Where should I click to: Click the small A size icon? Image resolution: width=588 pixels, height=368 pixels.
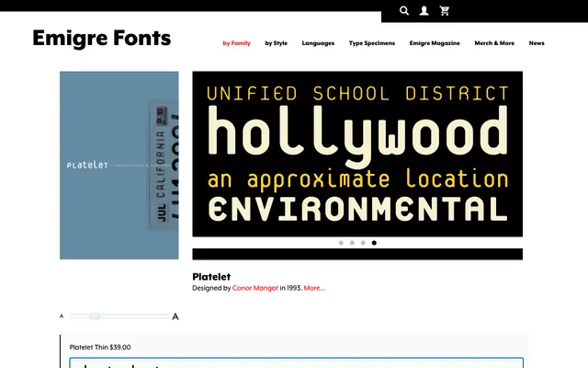click(62, 316)
